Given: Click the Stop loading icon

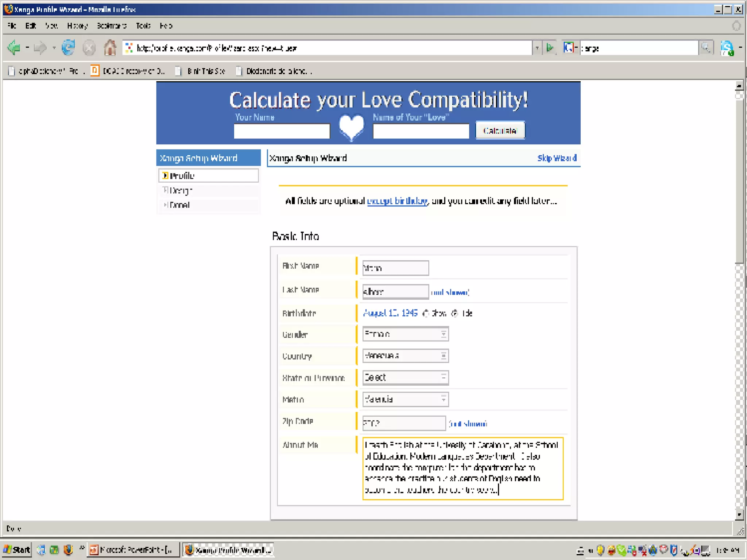Looking at the screenshot, I should coord(89,48).
